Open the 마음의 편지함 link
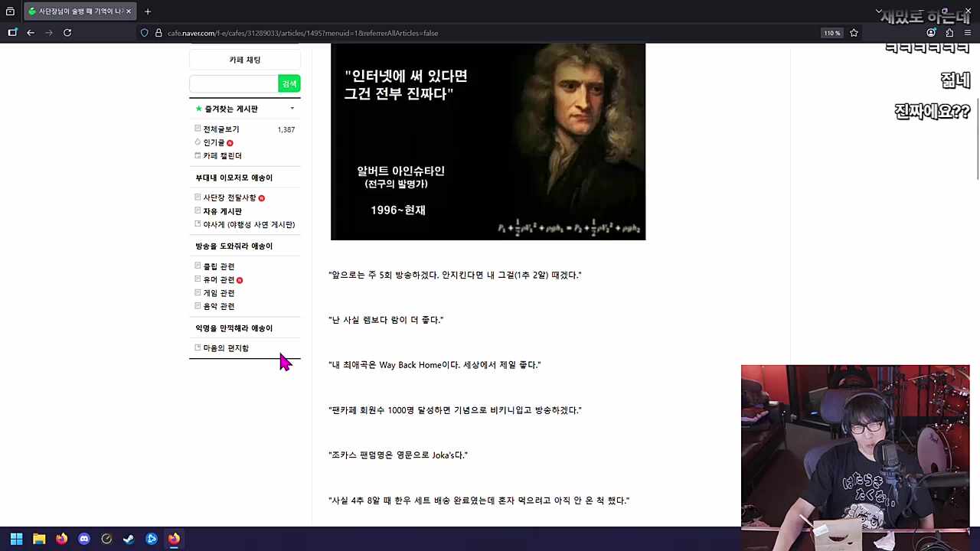This screenshot has height=551, width=980. click(x=226, y=348)
